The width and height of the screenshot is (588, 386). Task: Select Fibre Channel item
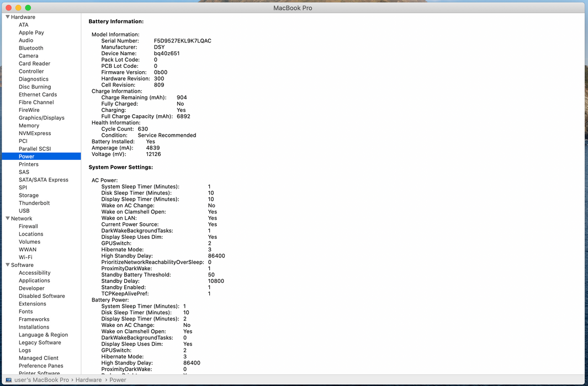[36, 102]
